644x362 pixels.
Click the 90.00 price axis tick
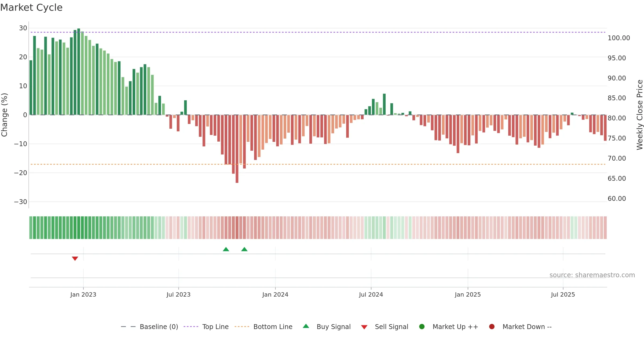coord(617,78)
